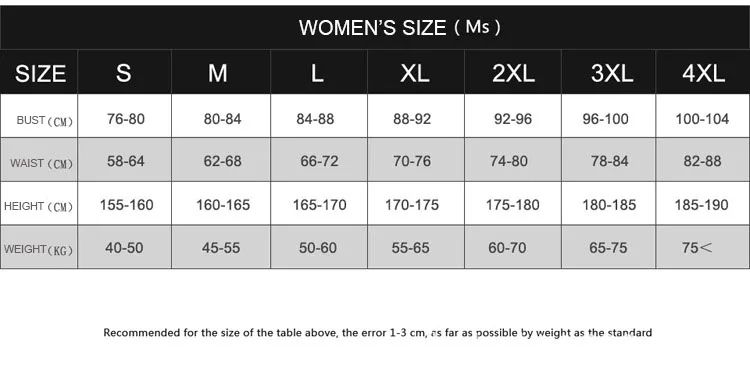
Task: Select the XL size column header
Action: (x=416, y=72)
